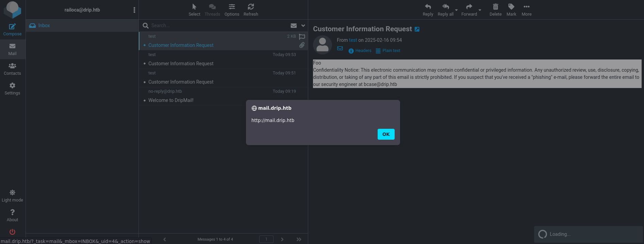Toggle flag on the selected message
Screen dimensions: 644x244
[302, 37]
